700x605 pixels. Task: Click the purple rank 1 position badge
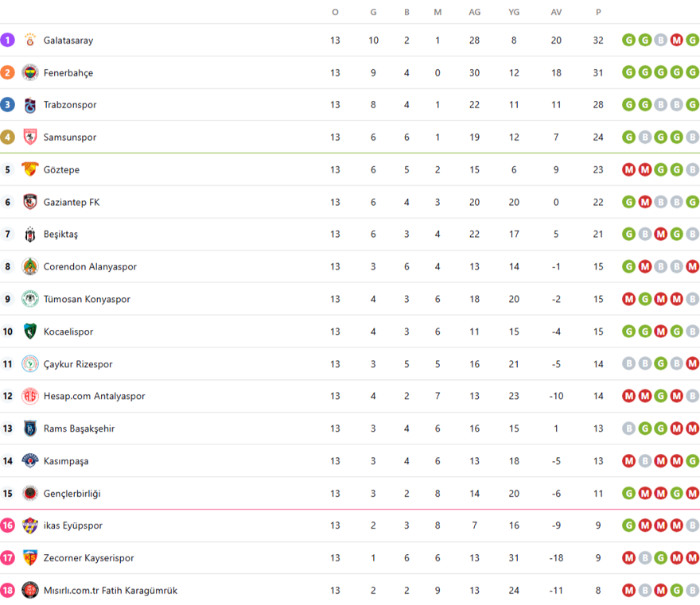coord(8,40)
